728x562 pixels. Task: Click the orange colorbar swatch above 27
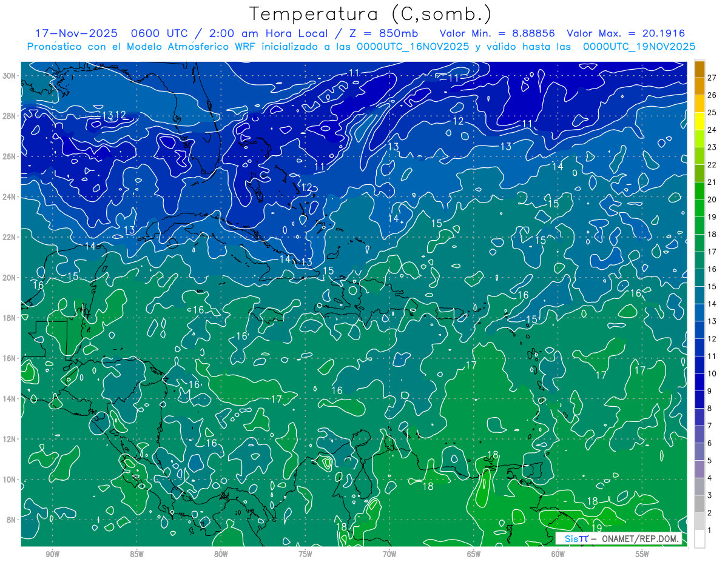[x=699, y=69]
